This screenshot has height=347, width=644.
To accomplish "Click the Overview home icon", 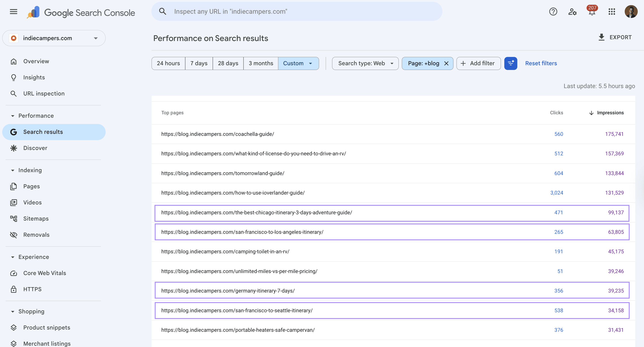I will coord(13,61).
